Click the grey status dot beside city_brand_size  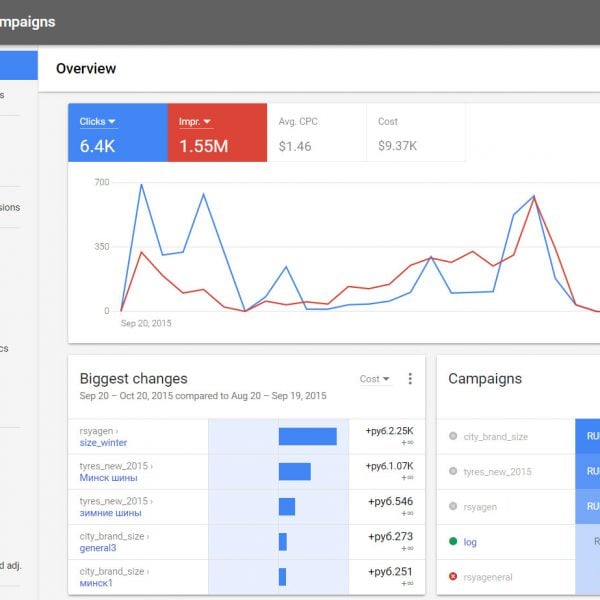coord(453,436)
